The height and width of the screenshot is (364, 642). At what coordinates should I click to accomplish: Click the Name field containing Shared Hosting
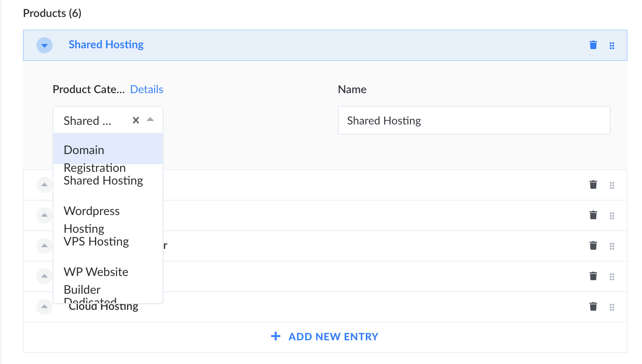point(474,120)
